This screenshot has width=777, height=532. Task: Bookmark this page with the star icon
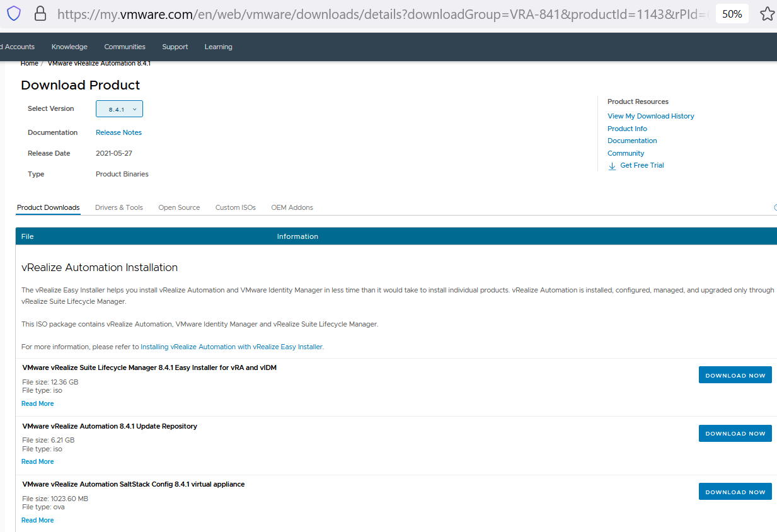[x=767, y=14]
